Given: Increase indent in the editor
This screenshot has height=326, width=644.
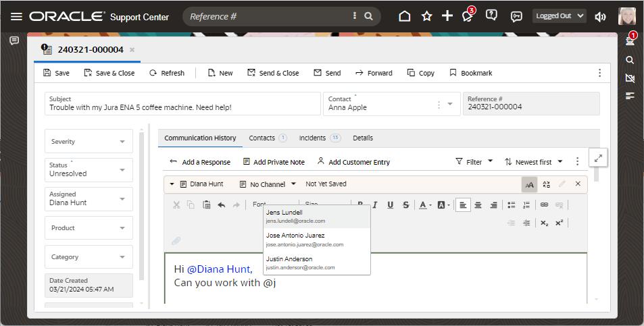Looking at the screenshot, I should 526,223.
